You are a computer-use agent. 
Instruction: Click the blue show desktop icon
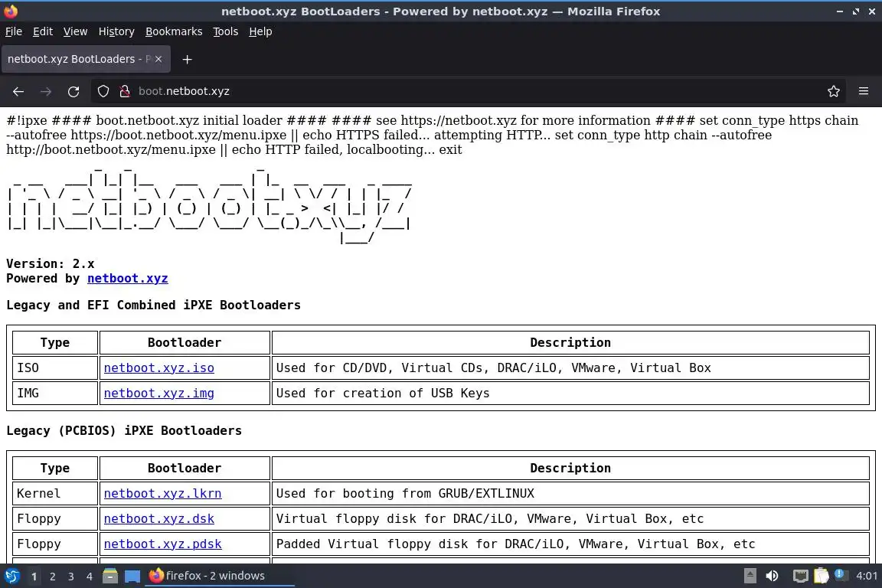pyautogui.click(x=132, y=576)
